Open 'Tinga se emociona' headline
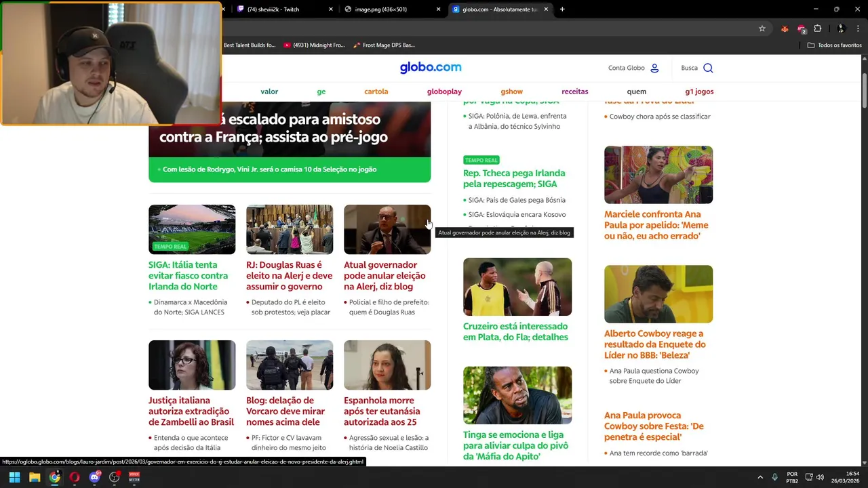 click(x=515, y=445)
